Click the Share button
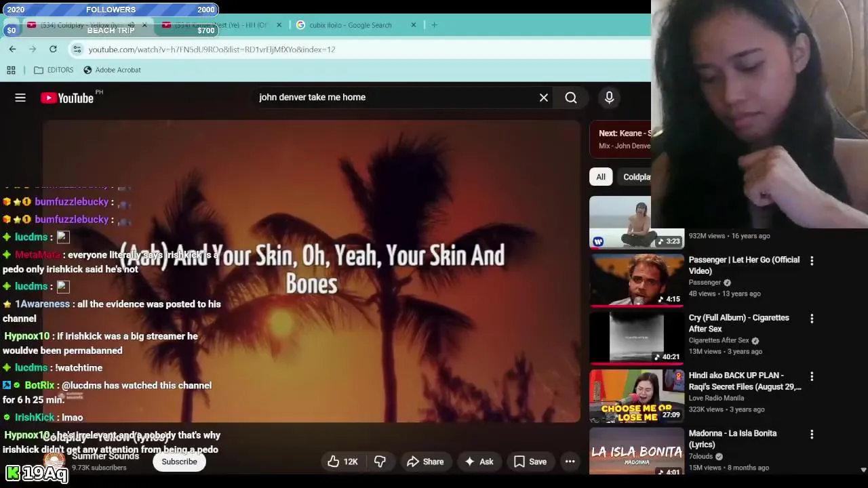 point(425,462)
